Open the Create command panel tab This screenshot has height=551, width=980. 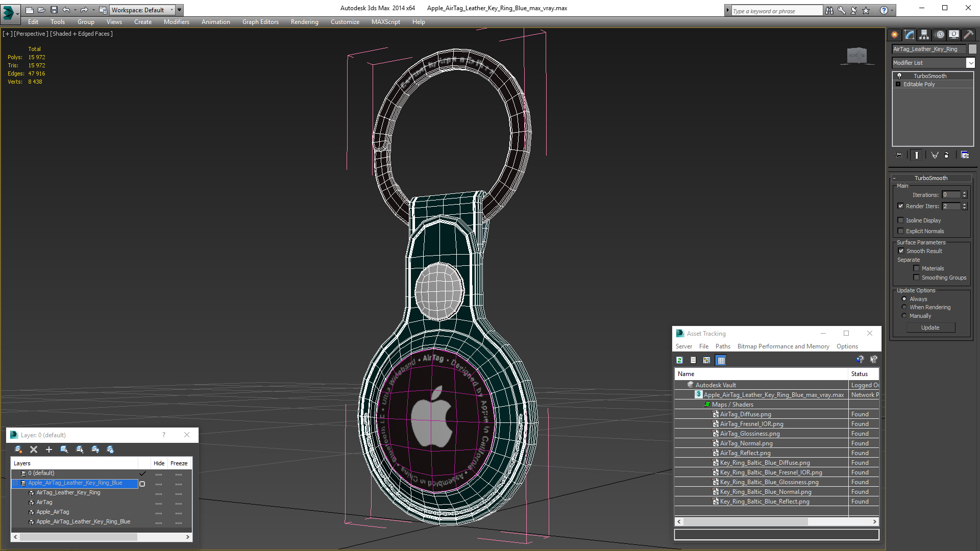click(x=894, y=35)
